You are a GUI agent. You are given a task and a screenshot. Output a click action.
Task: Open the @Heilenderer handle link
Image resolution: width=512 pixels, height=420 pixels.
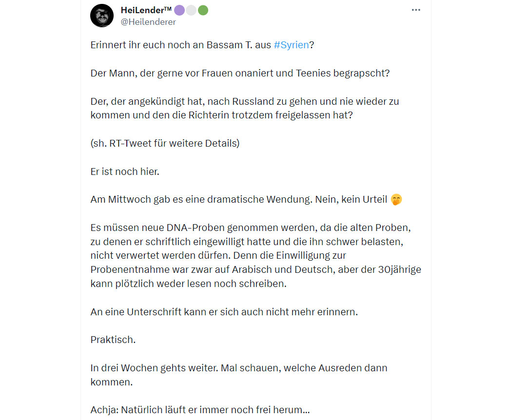tap(148, 22)
